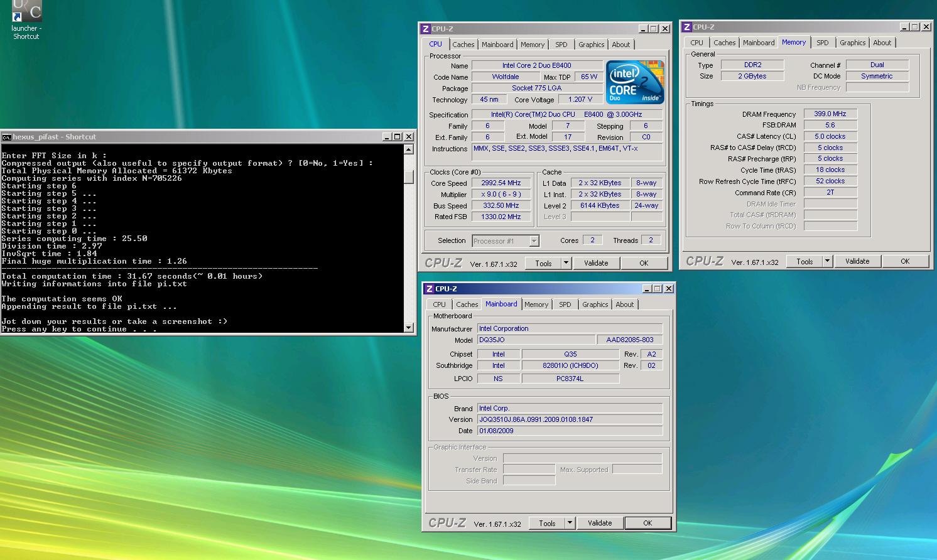Click the CPU-Z title icon in the CPU tab window

tap(426, 29)
